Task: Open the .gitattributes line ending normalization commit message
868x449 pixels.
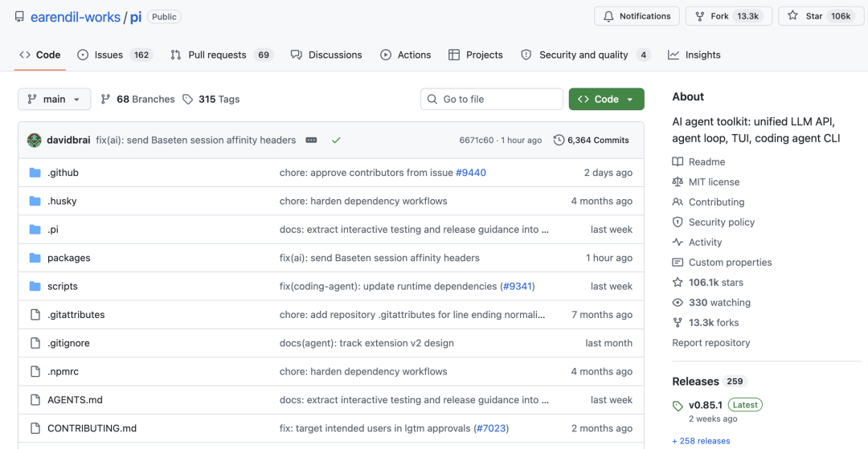Action: point(414,315)
